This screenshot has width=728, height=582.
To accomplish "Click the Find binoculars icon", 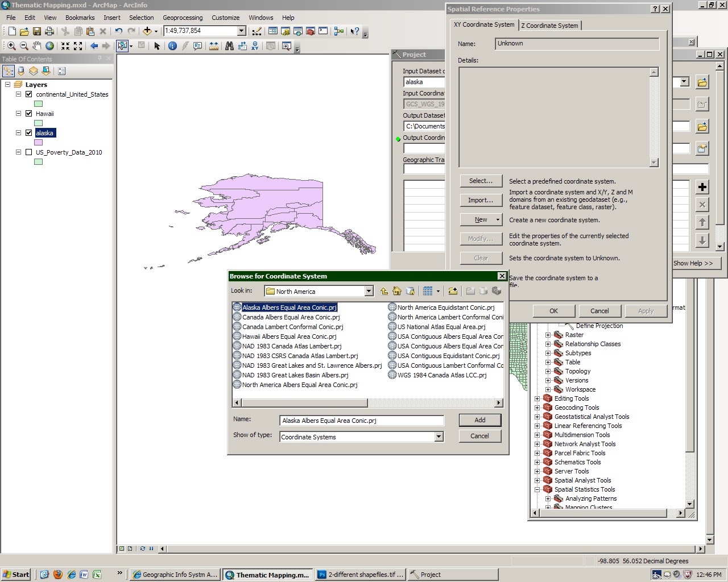I will (x=229, y=46).
